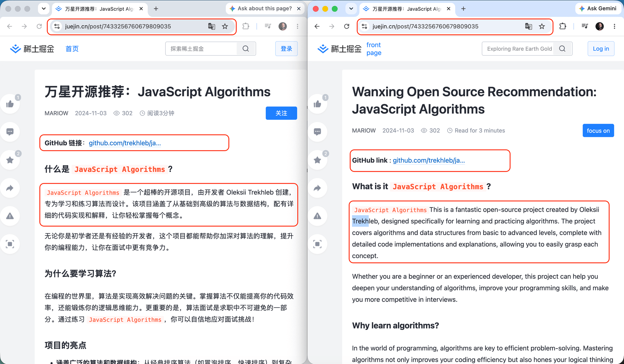Viewport: 624px width, 364px height.
Task: Open comments icon in right window sidebar
Action: (x=318, y=132)
